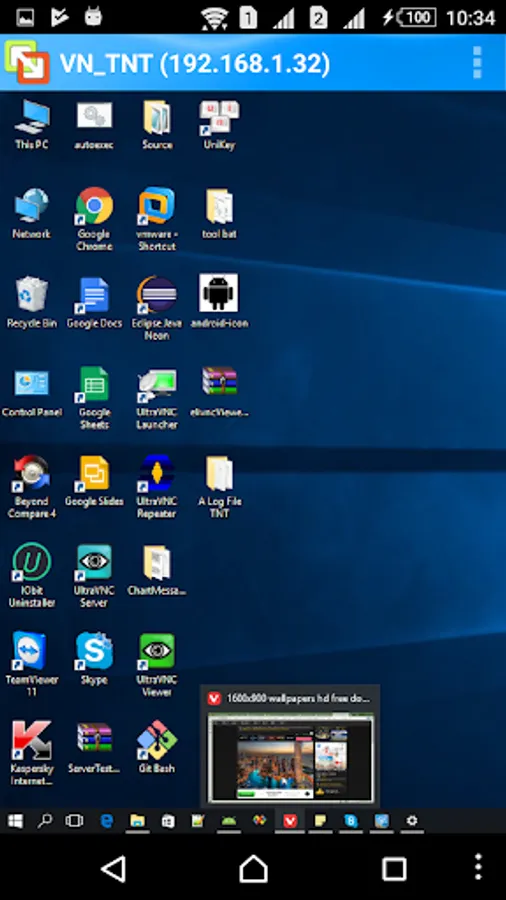
Task: Open the Network desktop icon
Action: coord(32,214)
